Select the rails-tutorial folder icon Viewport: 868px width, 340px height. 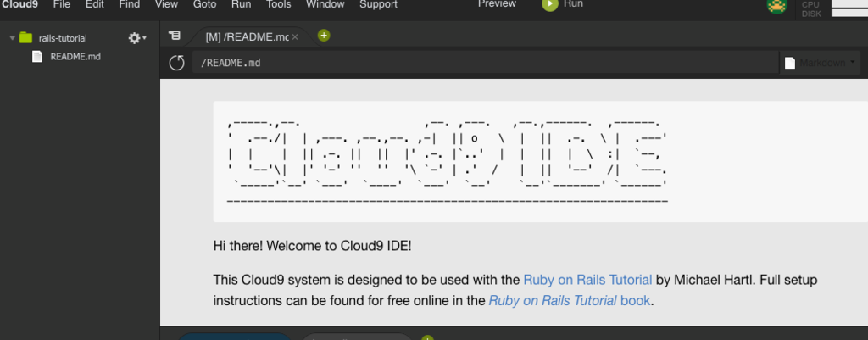click(25, 37)
